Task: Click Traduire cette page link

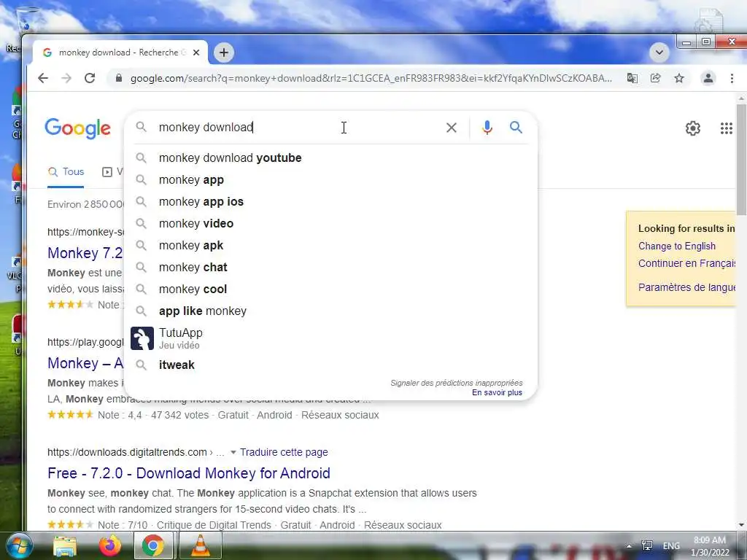Action: [284, 452]
